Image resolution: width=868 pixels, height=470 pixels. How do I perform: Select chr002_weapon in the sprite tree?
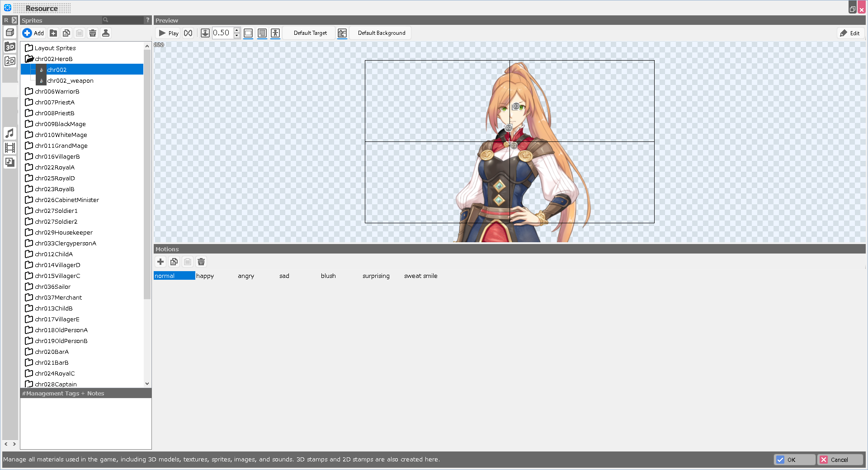point(71,80)
